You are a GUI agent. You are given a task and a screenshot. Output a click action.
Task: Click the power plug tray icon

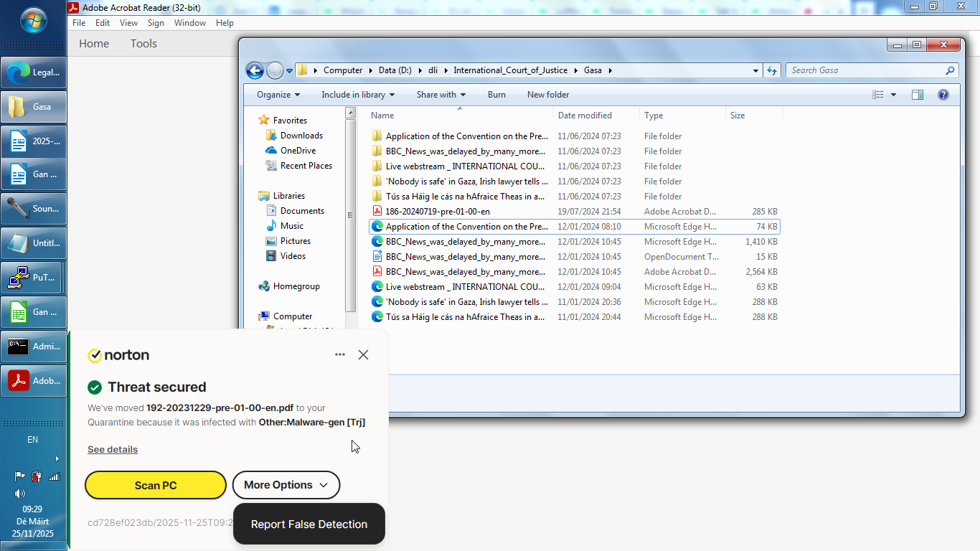[37, 476]
